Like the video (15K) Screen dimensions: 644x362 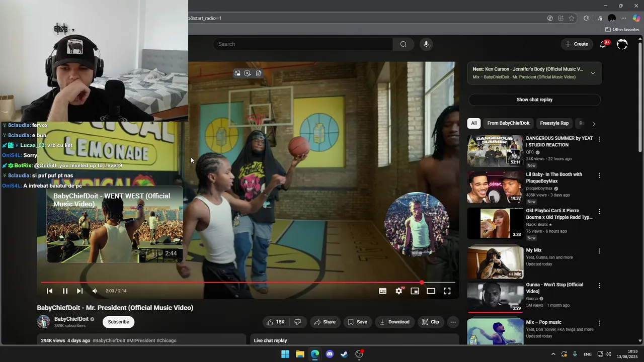pyautogui.click(x=275, y=322)
